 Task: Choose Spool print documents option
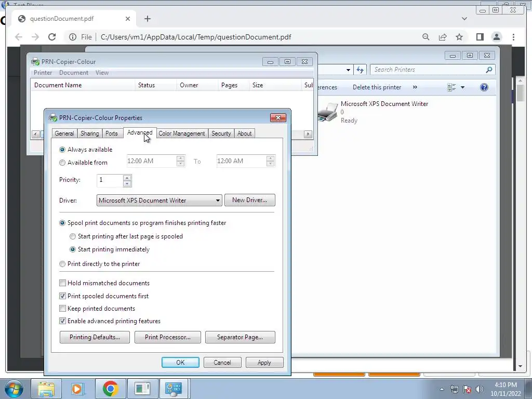pyautogui.click(x=62, y=223)
